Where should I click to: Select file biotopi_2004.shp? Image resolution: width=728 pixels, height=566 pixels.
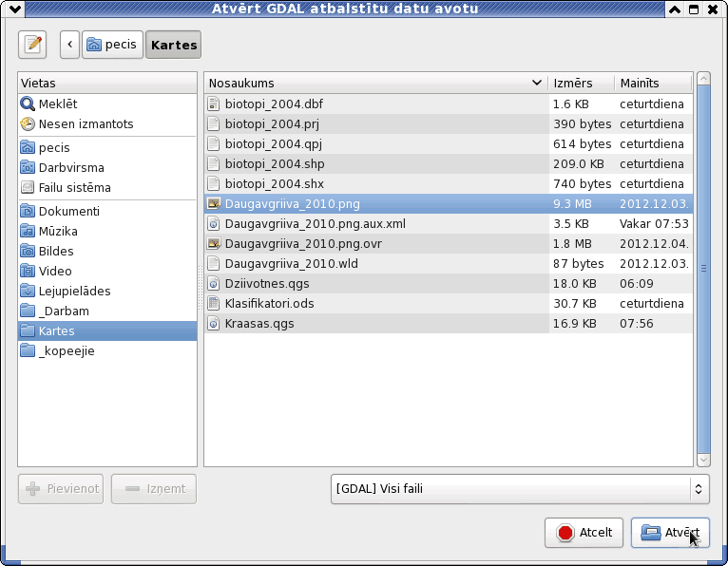click(449, 163)
